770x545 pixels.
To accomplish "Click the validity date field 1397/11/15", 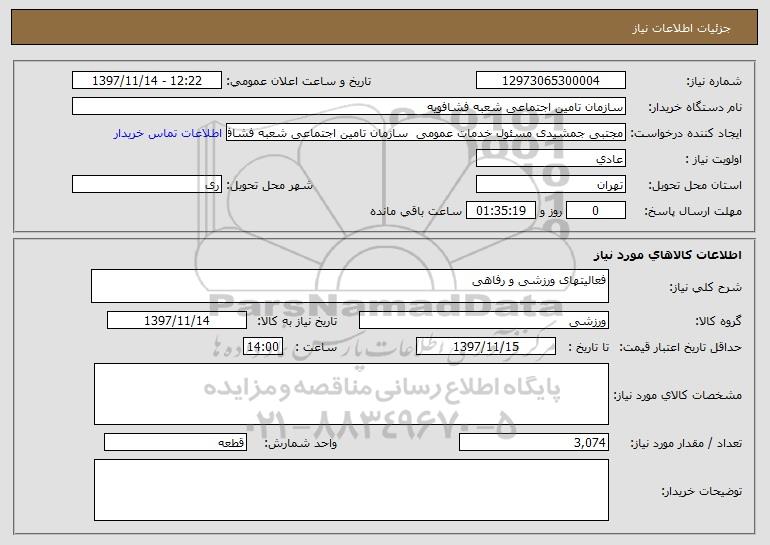I will click(x=486, y=347).
